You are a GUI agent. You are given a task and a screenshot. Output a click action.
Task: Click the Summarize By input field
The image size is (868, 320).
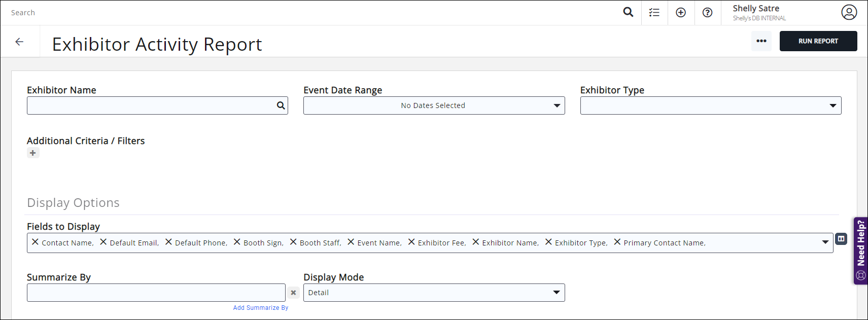click(x=156, y=293)
